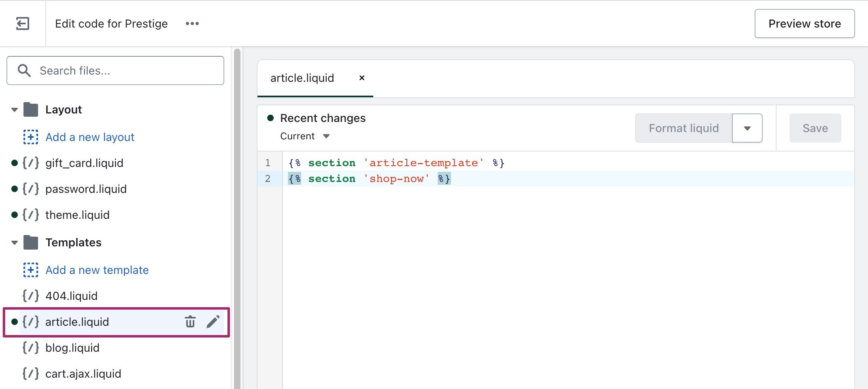This screenshot has width=868, height=389.
Task: Click the Format liquid button
Action: click(683, 128)
